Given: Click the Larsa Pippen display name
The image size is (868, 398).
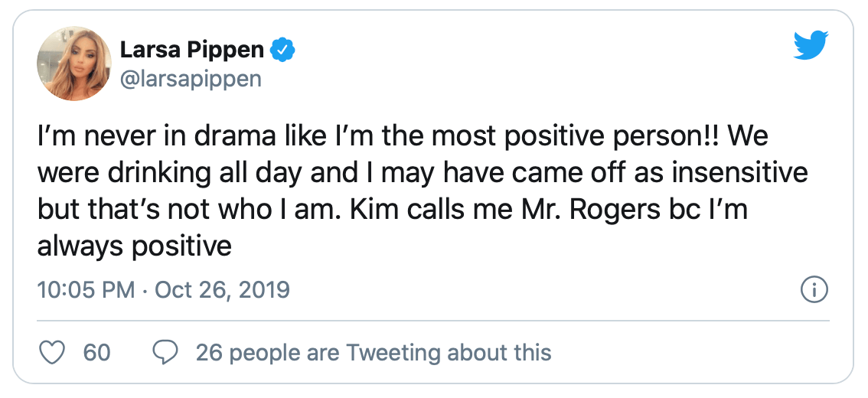Looking at the screenshot, I should (x=192, y=51).
